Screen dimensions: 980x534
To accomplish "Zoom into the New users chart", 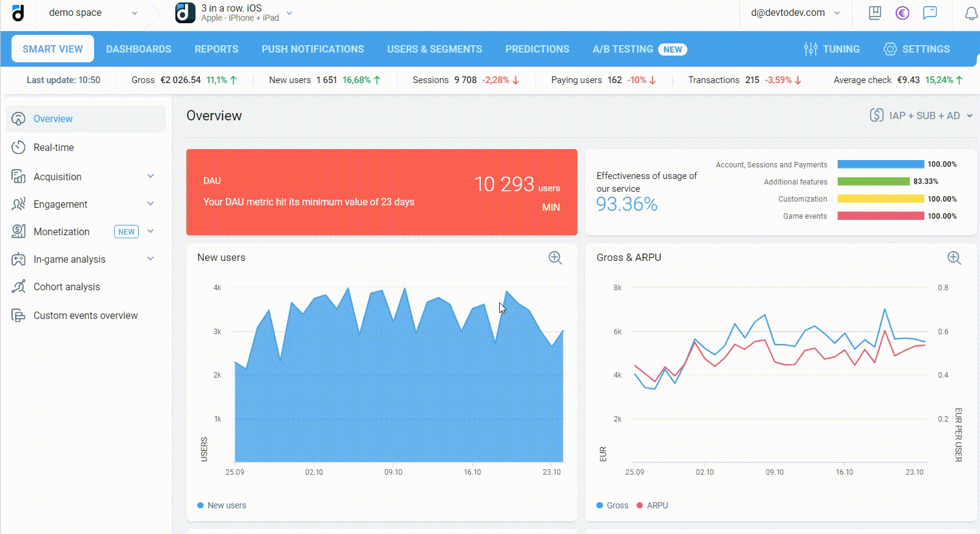I will coord(555,258).
